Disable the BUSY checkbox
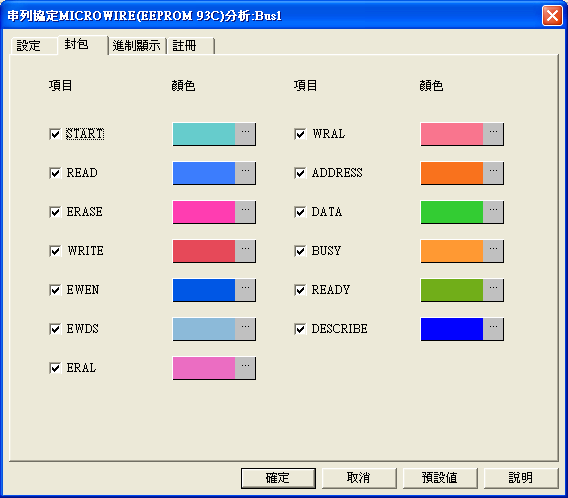This screenshot has height=498, width=568. tap(300, 251)
